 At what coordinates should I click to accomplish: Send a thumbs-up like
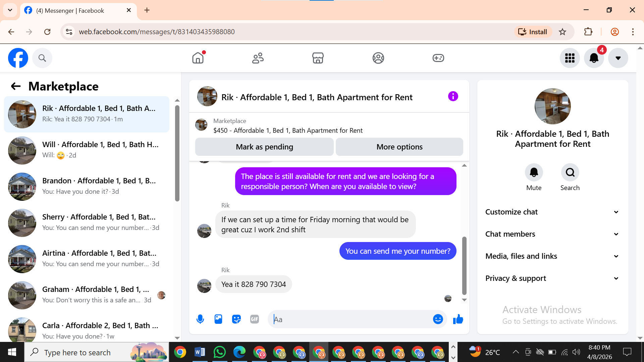click(458, 319)
